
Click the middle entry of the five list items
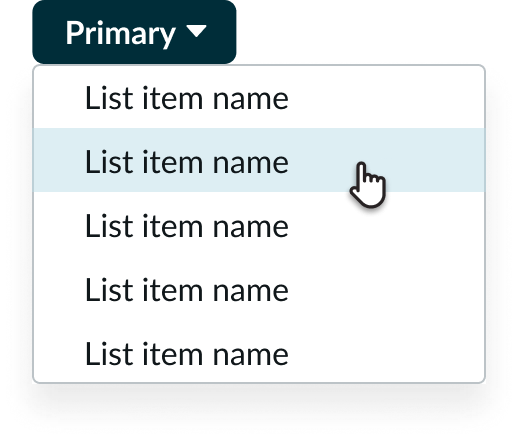click(x=259, y=224)
